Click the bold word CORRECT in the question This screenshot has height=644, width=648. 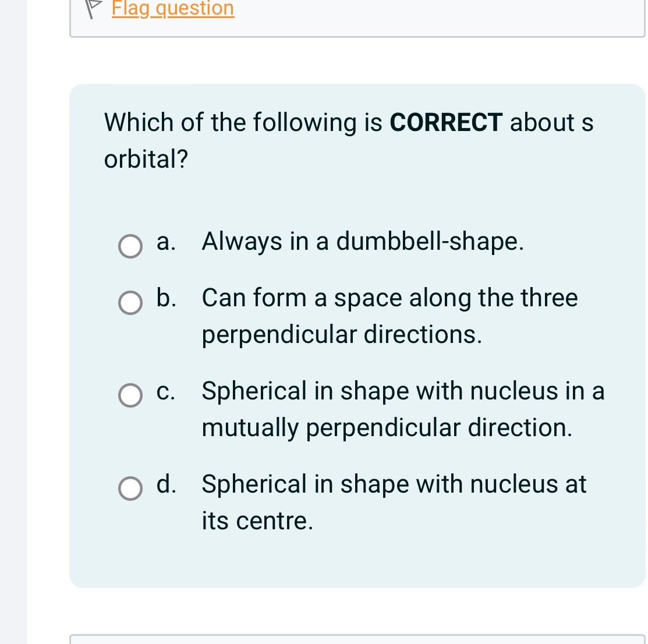tap(445, 122)
